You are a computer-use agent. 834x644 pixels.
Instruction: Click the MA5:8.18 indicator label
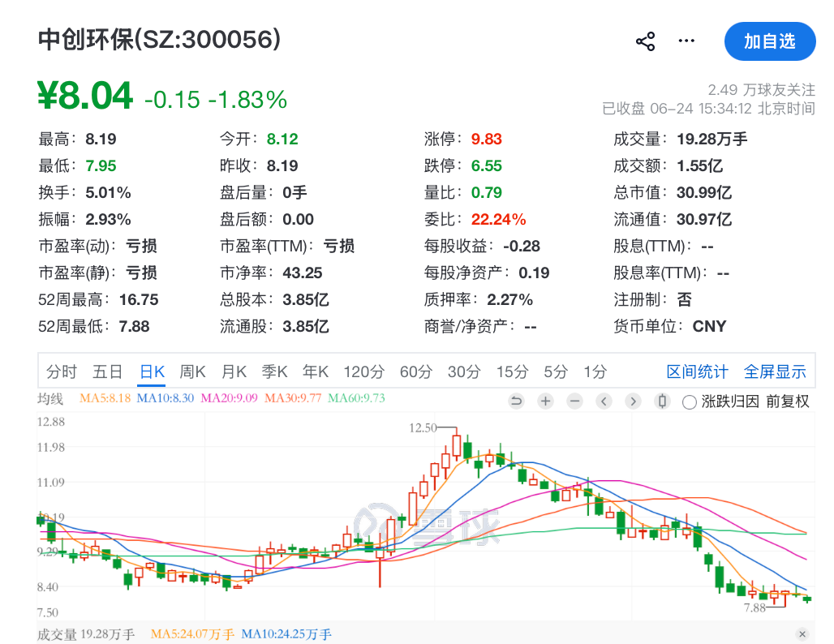pos(105,397)
